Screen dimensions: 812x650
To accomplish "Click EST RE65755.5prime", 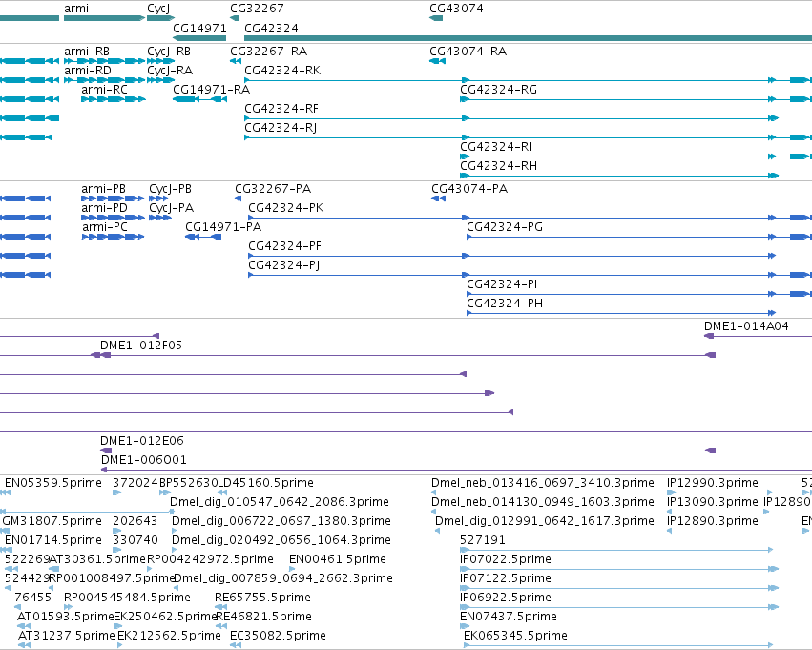I will 263,598.
